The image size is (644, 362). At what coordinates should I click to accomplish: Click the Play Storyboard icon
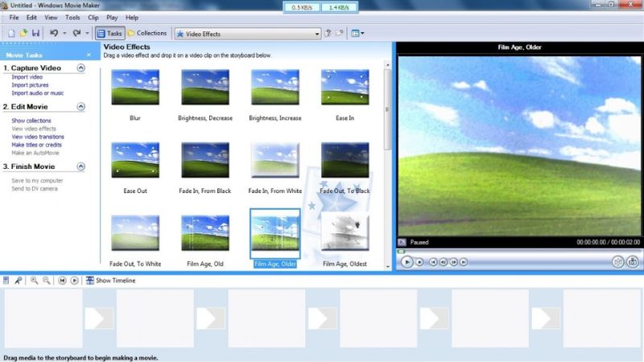tap(74, 280)
